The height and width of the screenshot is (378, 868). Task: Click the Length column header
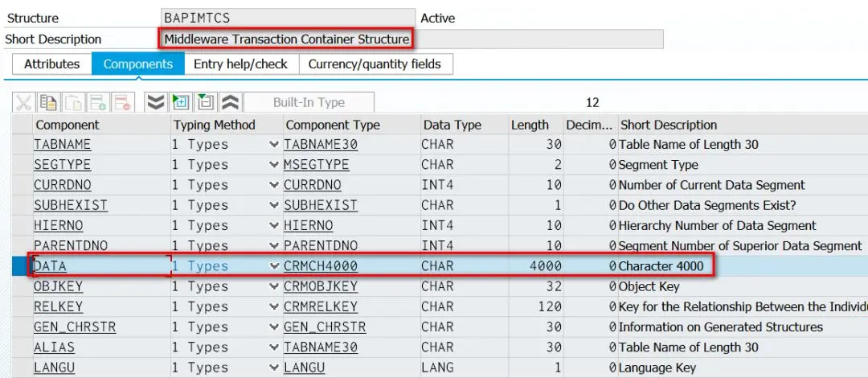coord(535,125)
